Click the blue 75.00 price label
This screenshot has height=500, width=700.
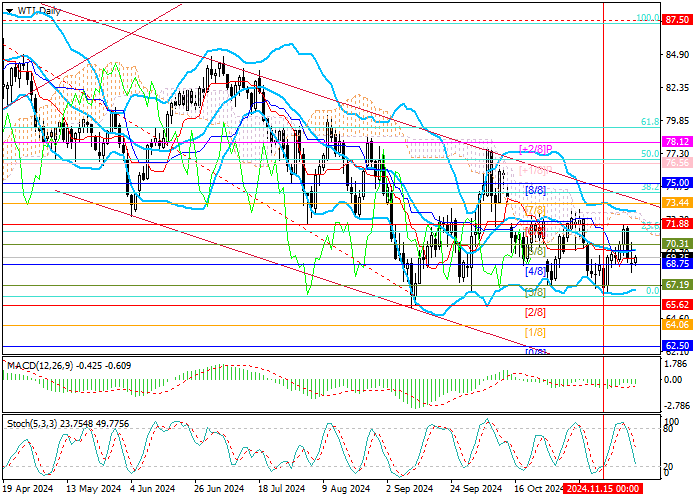(x=677, y=183)
